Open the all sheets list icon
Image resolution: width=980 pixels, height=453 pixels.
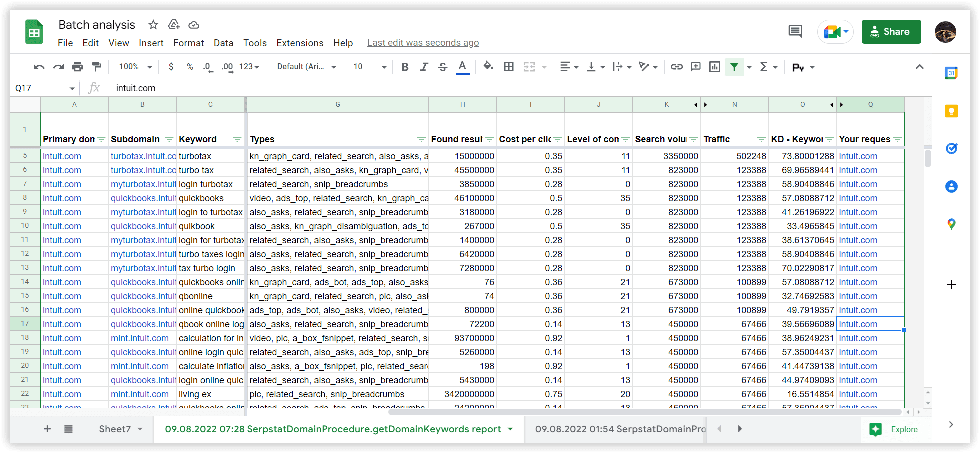point(68,429)
